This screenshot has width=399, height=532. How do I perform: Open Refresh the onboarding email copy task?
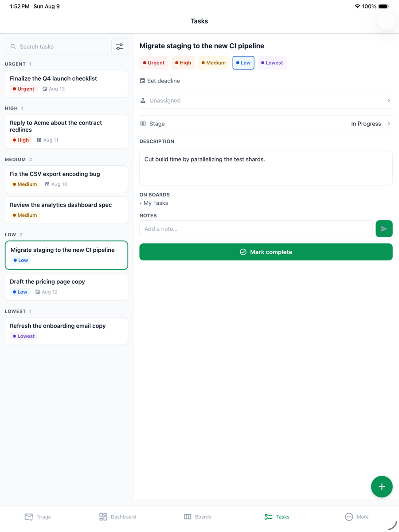pos(66,331)
